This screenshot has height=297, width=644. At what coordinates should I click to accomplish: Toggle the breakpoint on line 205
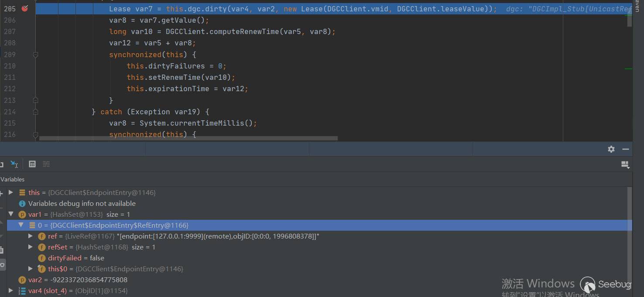(x=25, y=8)
